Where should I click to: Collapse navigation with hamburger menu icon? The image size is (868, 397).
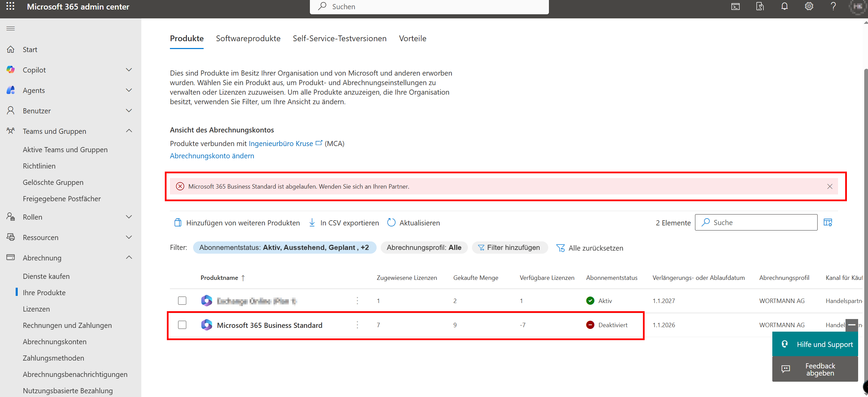pos(11,28)
